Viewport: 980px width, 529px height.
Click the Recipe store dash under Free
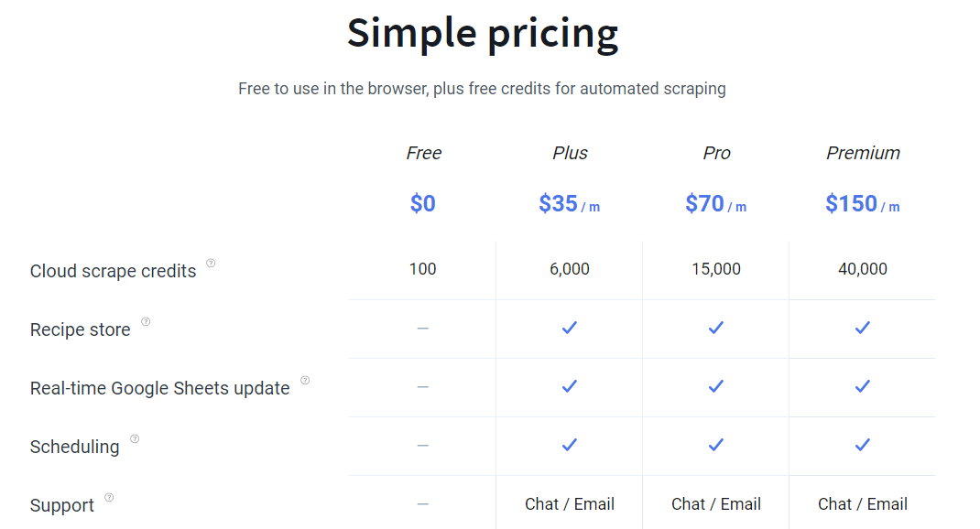tap(422, 328)
